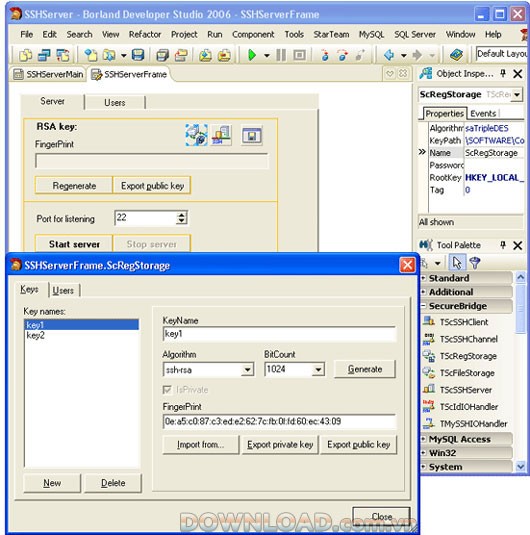The image size is (530, 535).
Task: Select the window-style component icon on form
Action: [252, 135]
